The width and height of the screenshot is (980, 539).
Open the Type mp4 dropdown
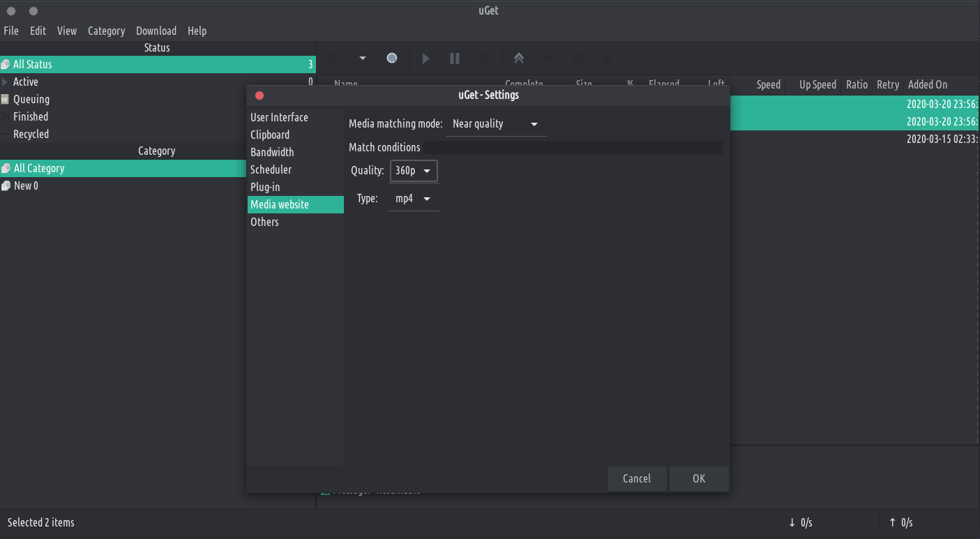(414, 199)
